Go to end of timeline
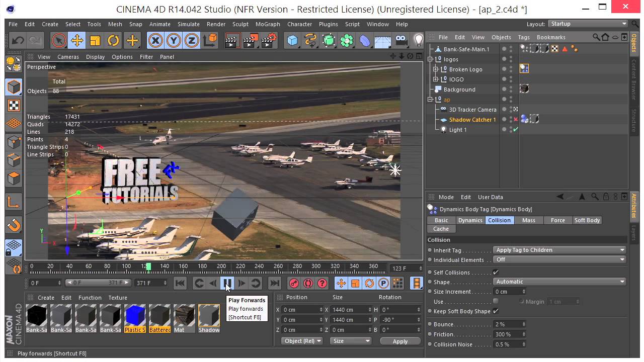This screenshot has height=362, width=644. point(275,284)
